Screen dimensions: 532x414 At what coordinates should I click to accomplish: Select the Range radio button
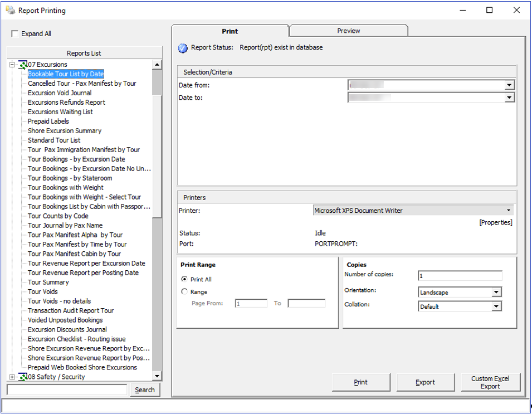point(184,291)
